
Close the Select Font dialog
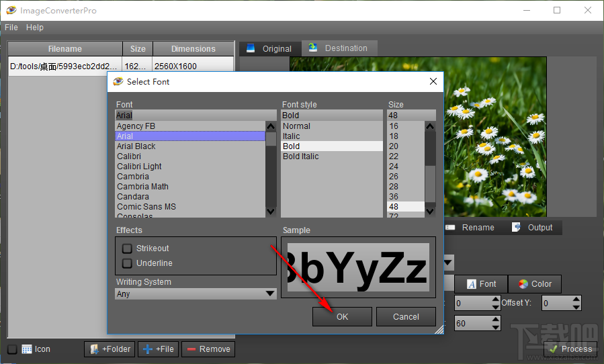coord(433,81)
